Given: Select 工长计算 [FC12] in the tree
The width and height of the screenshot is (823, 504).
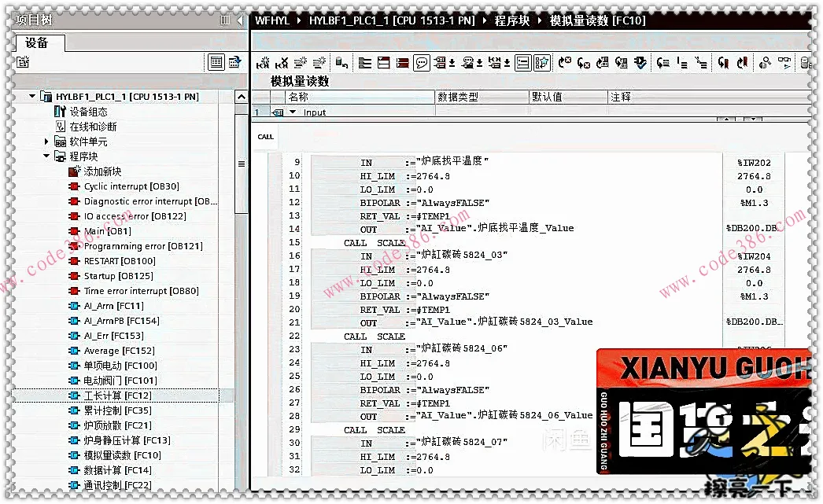Looking at the screenshot, I should pos(117,395).
